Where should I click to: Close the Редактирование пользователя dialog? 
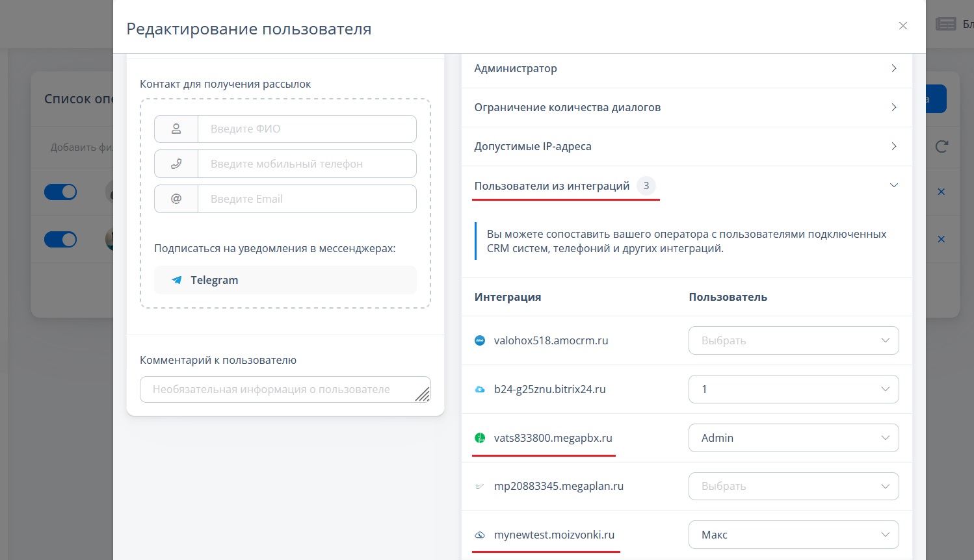point(902,26)
